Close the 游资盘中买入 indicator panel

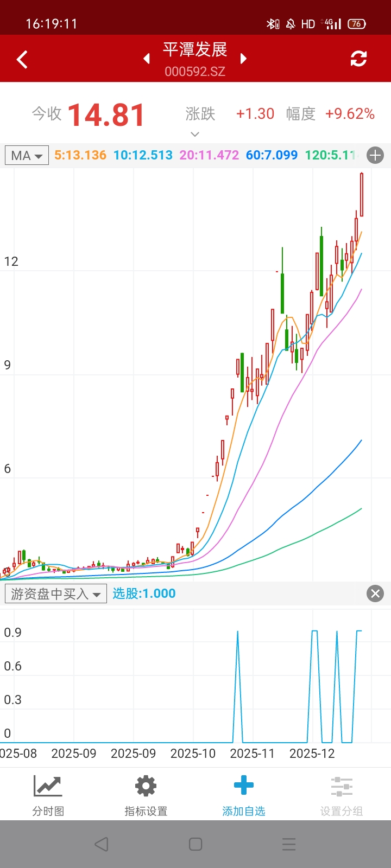375,593
